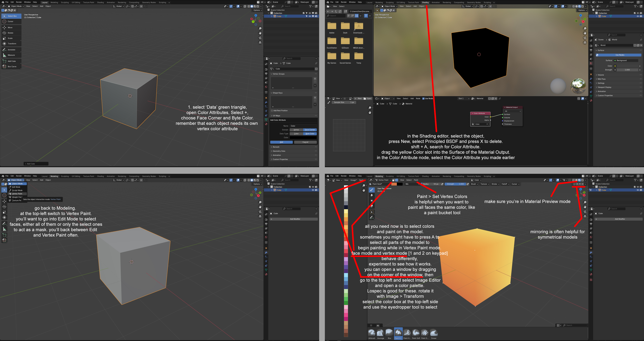Select Cursor tool in top-left Blender window

(x=11, y=21)
